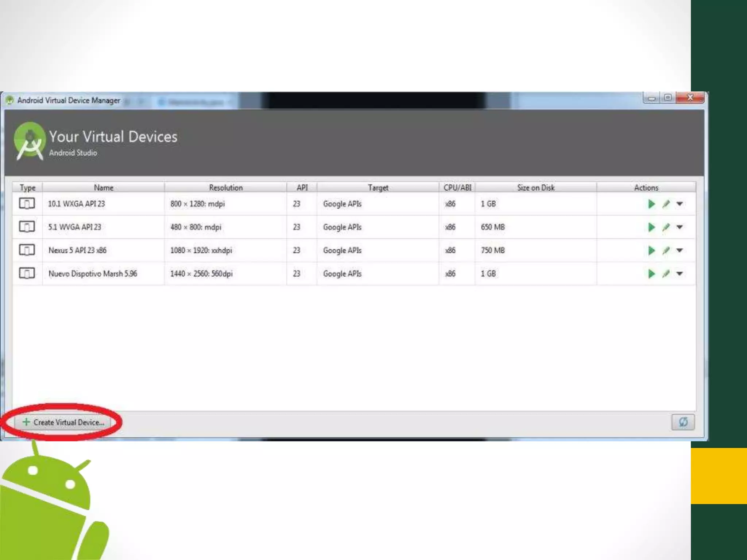Edit the 5.1 WVGA API 23 device
The width and height of the screenshot is (747, 560).
click(x=666, y=227)
